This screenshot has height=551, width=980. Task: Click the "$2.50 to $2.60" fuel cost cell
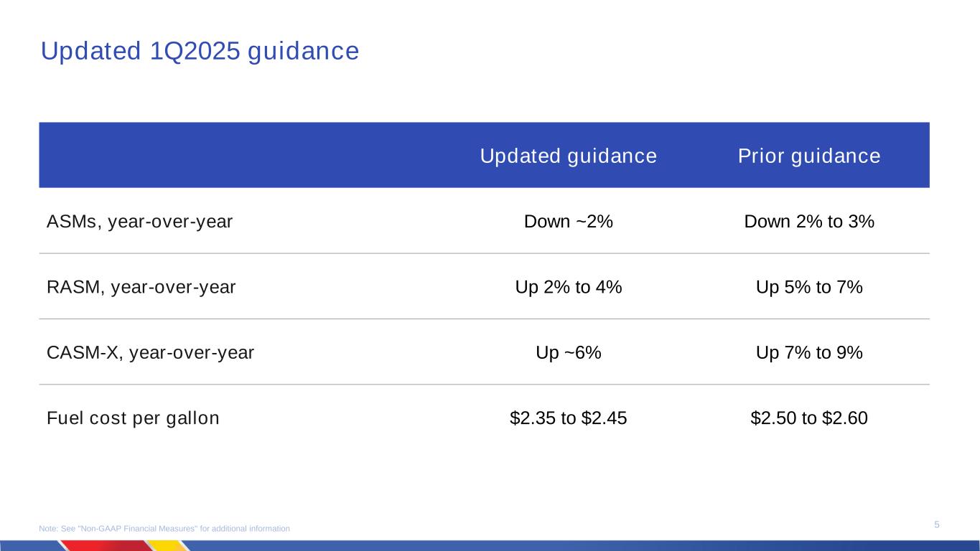(809, 418)
